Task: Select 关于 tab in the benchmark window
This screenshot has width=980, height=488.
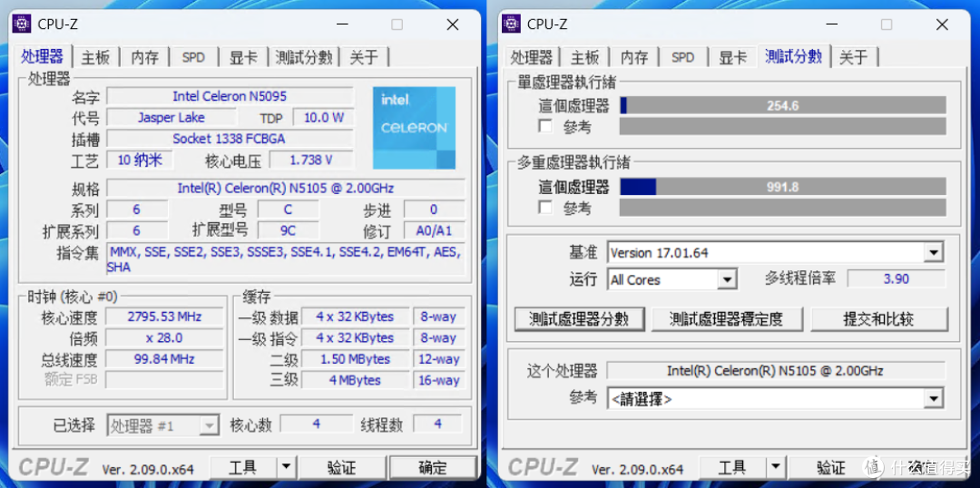Action: click(x=854, y=57)
